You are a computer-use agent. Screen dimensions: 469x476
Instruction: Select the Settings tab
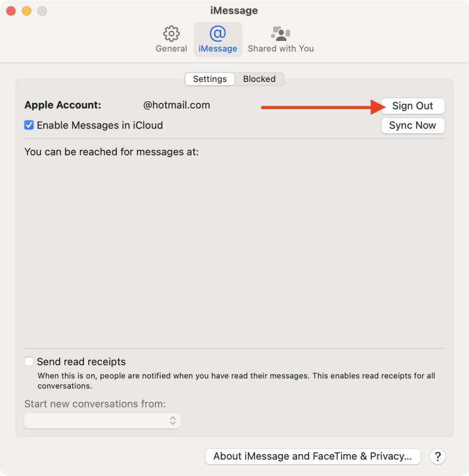(210, 79)
